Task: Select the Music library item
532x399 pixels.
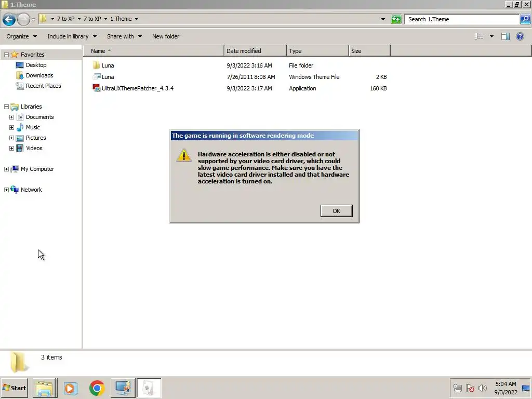Action: tap(28, 128)
